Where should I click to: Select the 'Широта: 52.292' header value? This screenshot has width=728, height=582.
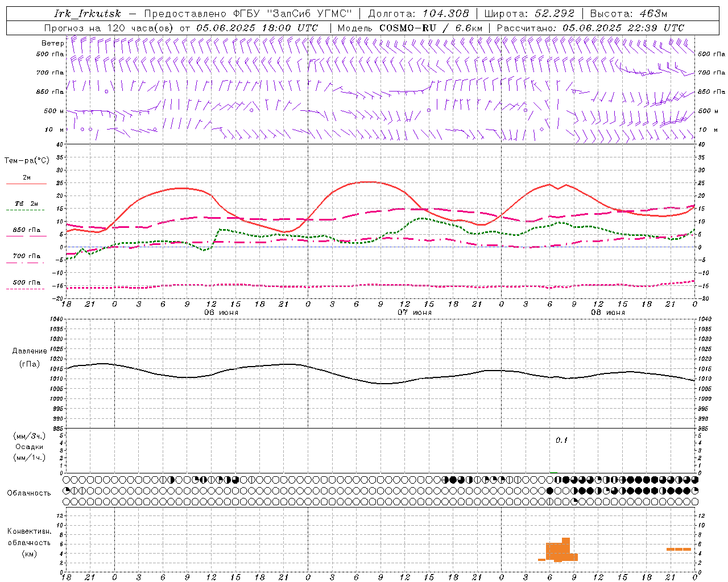[x=528, y=14]
